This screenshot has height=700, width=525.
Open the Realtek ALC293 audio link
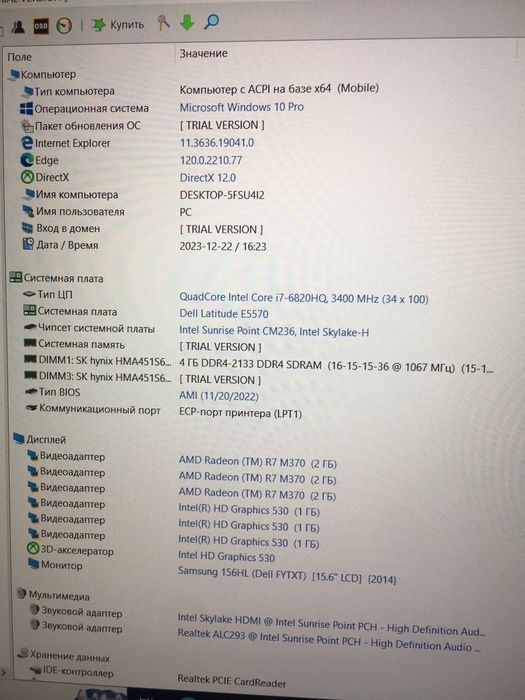click(x=329, y=640)
